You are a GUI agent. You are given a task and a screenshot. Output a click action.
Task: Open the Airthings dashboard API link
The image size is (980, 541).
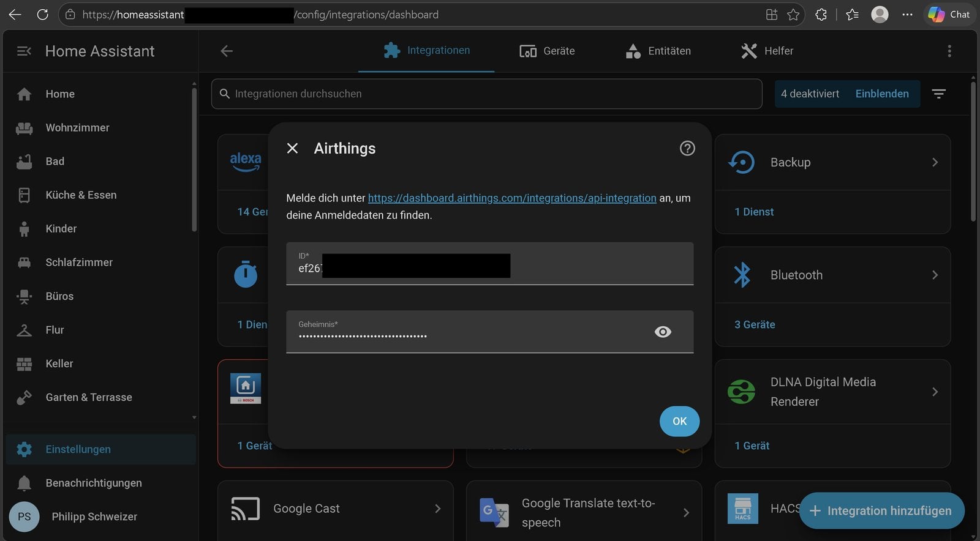512,198
